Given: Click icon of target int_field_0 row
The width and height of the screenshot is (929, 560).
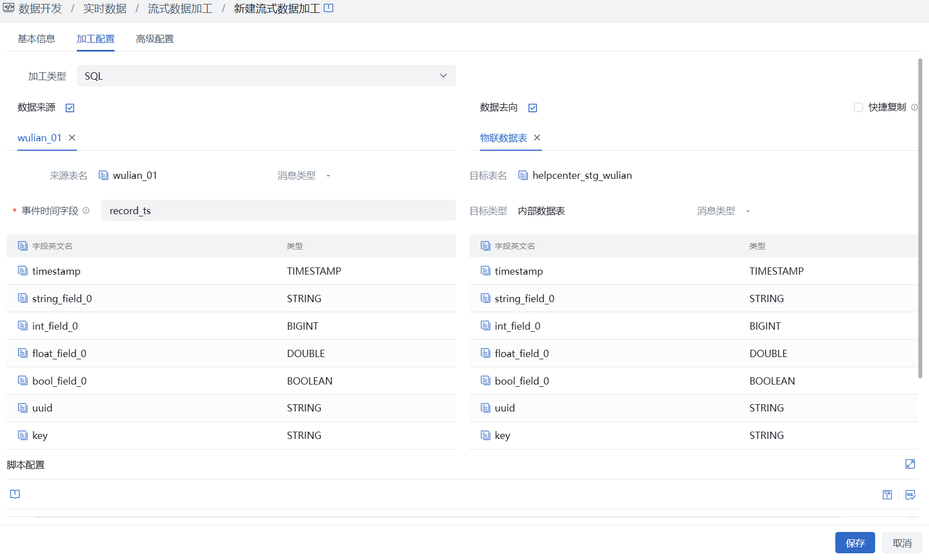Looking at the screenshot, I should point(485,326).
